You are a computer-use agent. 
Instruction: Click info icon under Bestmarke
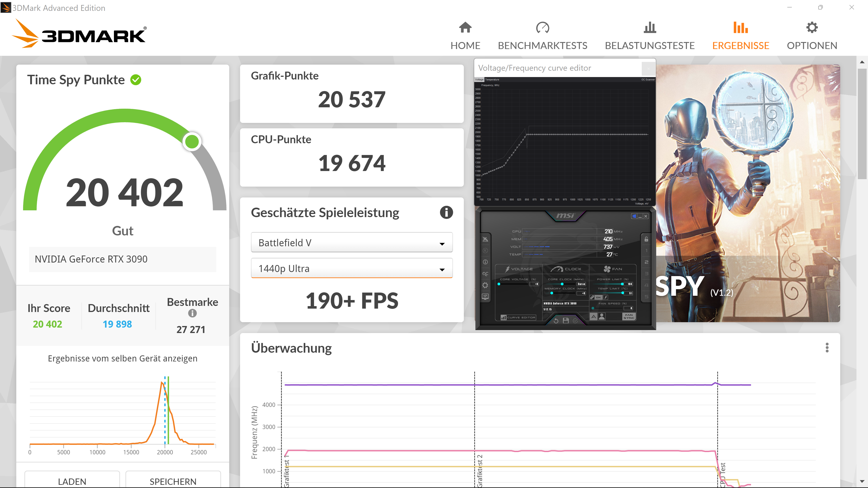(192, 313)
